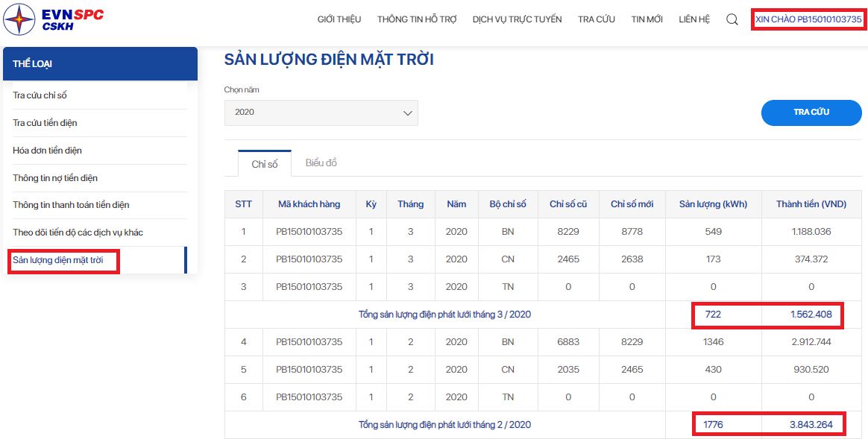Viewport: 868px width, 439px height.
Task: Click old index value 2035 in row 5
Action: point(568,369)
